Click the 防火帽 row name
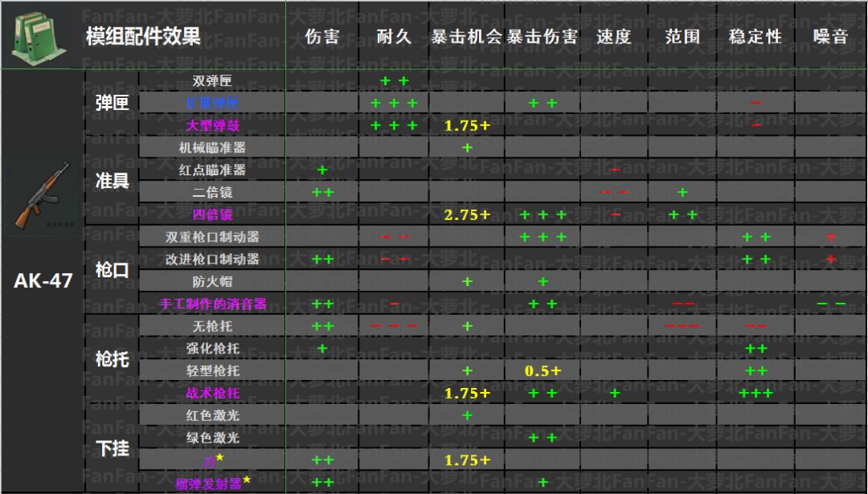This screenshot has width=868, height=494. [x=212, y=281]
